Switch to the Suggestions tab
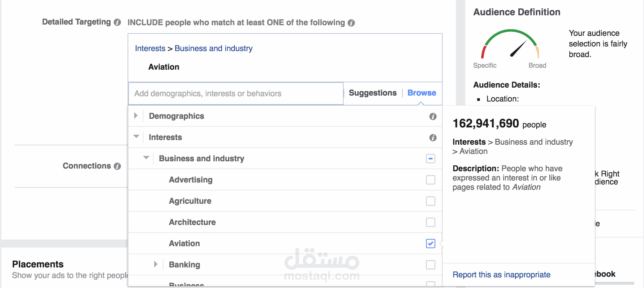 [373, 93]
